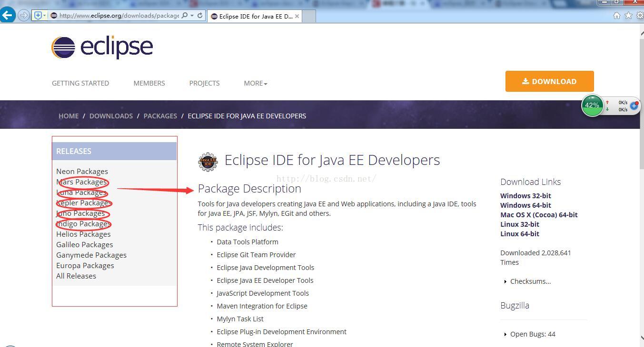644x347 pixels.
Task: Click the browser forward arrow
Action: [x=23, y=15]
